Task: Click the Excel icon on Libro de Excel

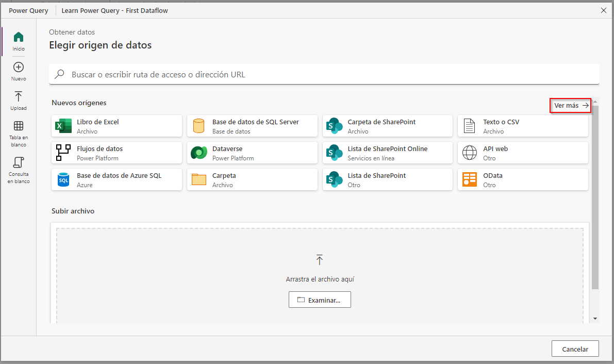Action: (x=63, y=126)
